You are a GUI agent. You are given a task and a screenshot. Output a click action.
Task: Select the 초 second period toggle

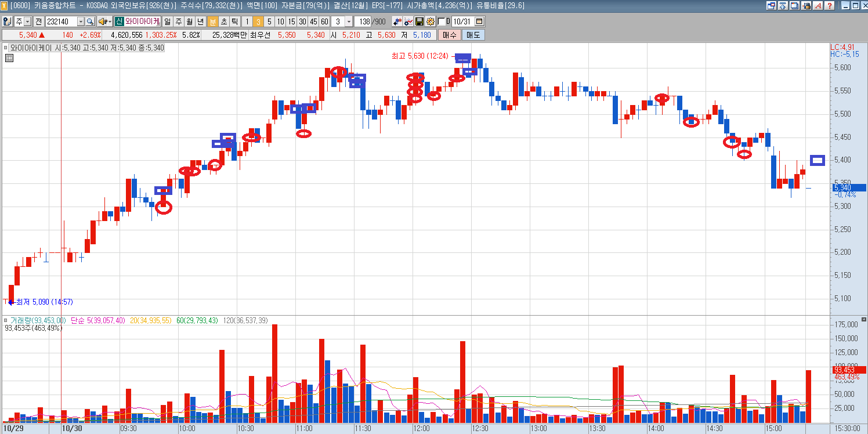[x=223, y=21]
